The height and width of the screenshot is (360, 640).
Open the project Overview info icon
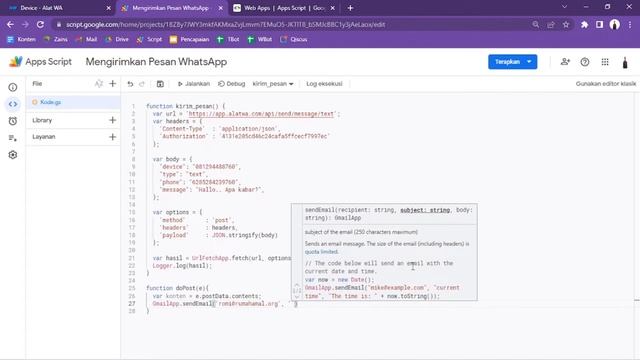[x=13, y=87]
